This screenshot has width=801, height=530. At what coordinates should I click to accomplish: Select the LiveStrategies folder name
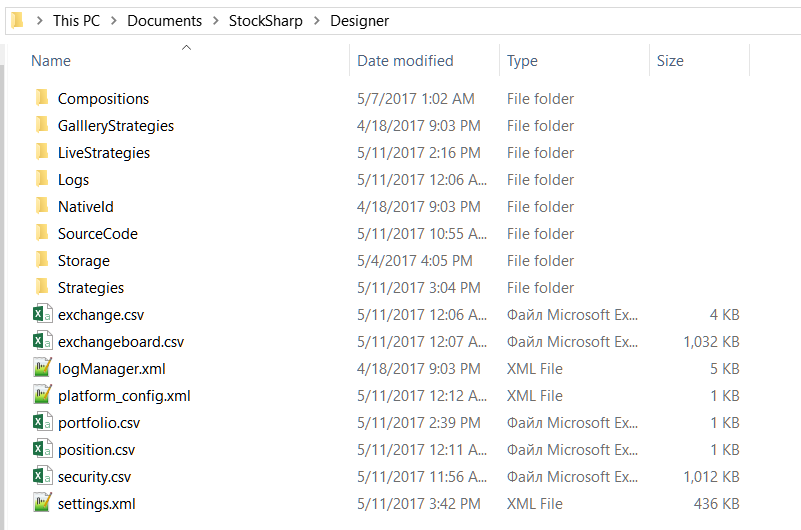pos(104,153)
